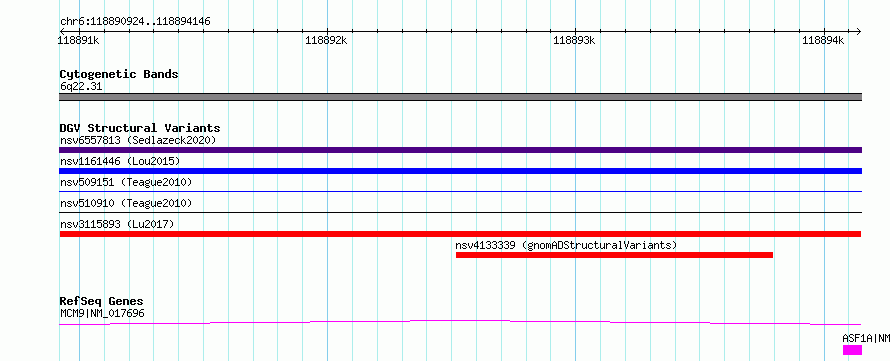Click the 118893k ruler tick label
890x361 pixels.
click(574, 40)
